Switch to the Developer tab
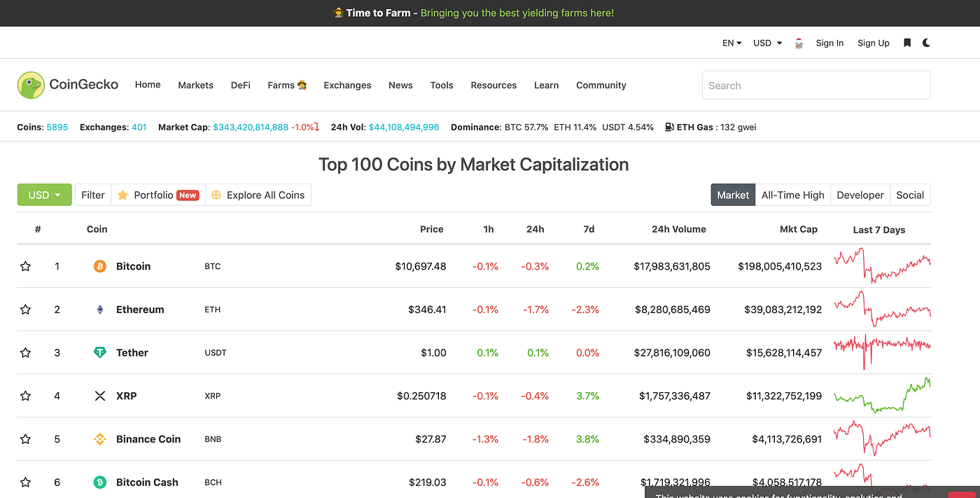The width and height of the screenshot is (980, 498). point(860,195)
